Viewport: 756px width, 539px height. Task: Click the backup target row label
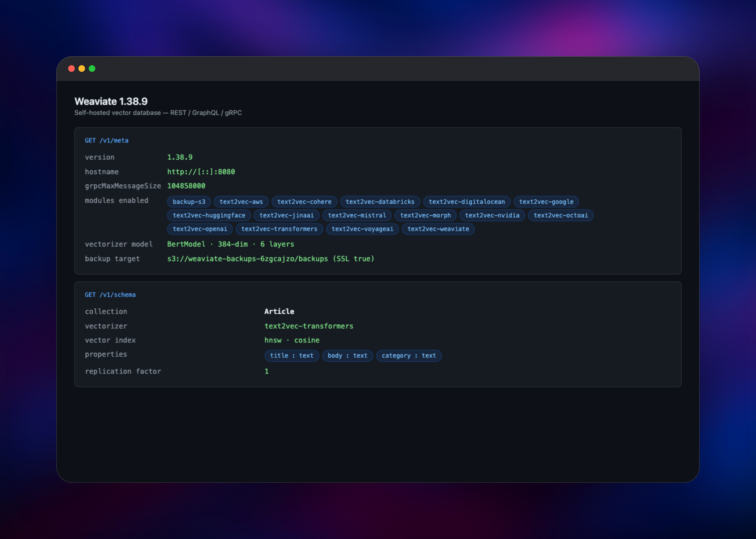[113, 259]
